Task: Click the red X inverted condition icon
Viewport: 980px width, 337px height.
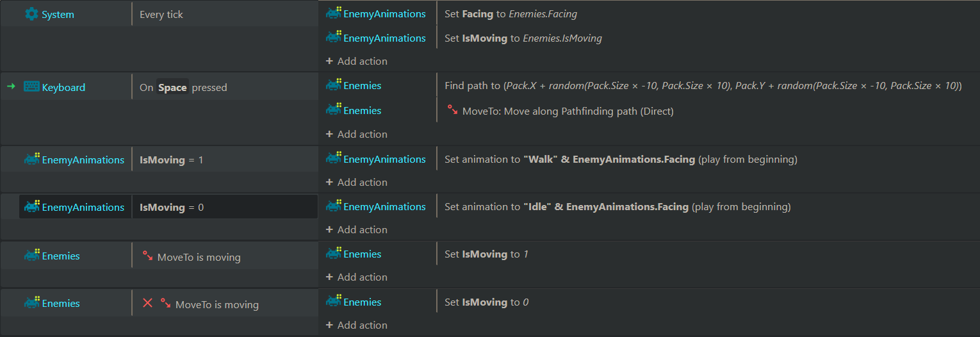Action: pyautogui.click(x=147, y=303)
